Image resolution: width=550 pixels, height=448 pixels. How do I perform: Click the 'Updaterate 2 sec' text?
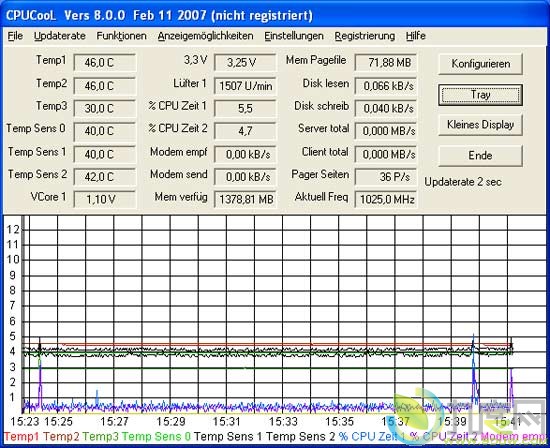click(x=463, y=182)
